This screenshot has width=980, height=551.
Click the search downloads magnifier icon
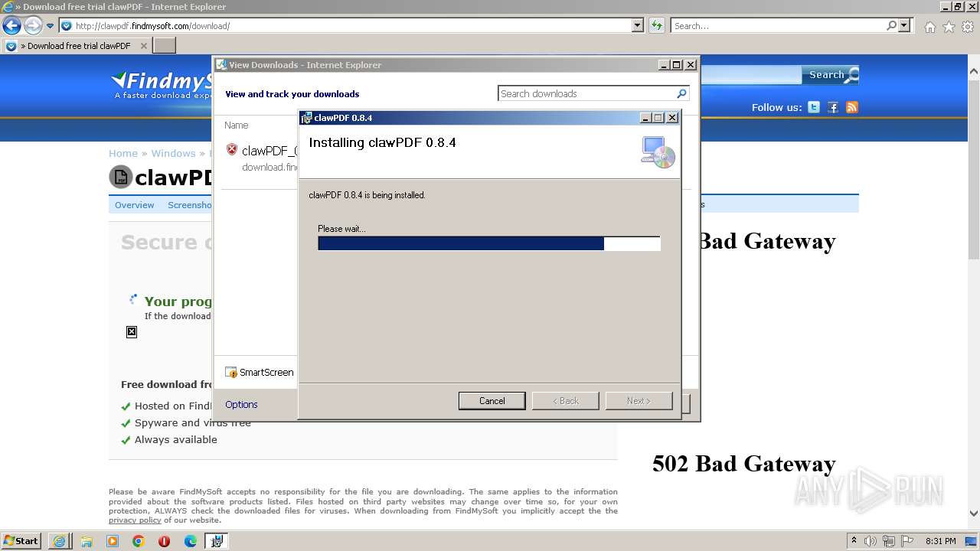681,93
